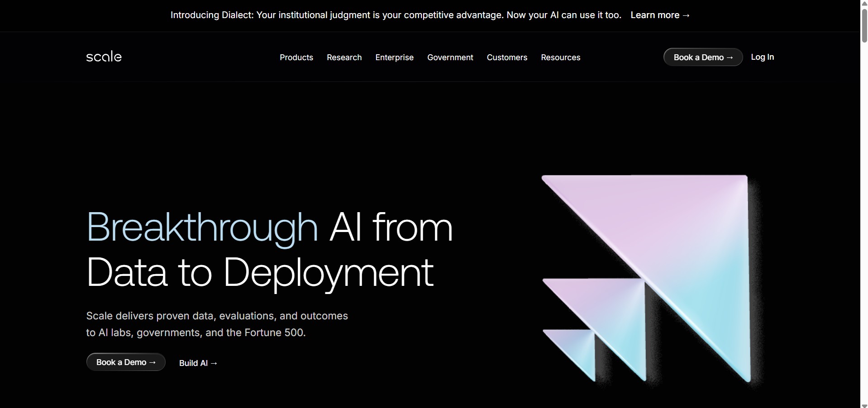Click the scrollbar down arrow
The height and width of the screenshot is (408, 868).
pyautogui.click(x=864, y=405)
